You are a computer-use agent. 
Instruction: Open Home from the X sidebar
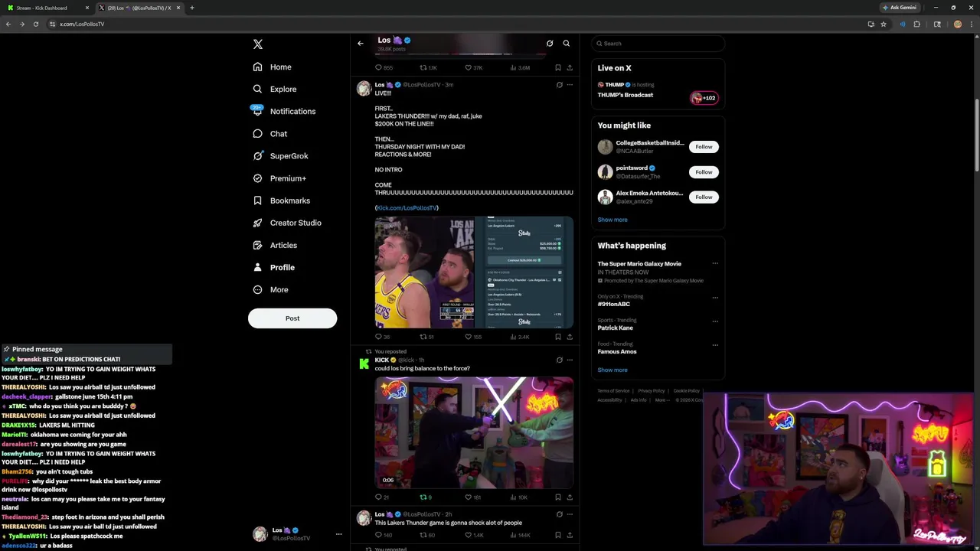coord(273,67)
